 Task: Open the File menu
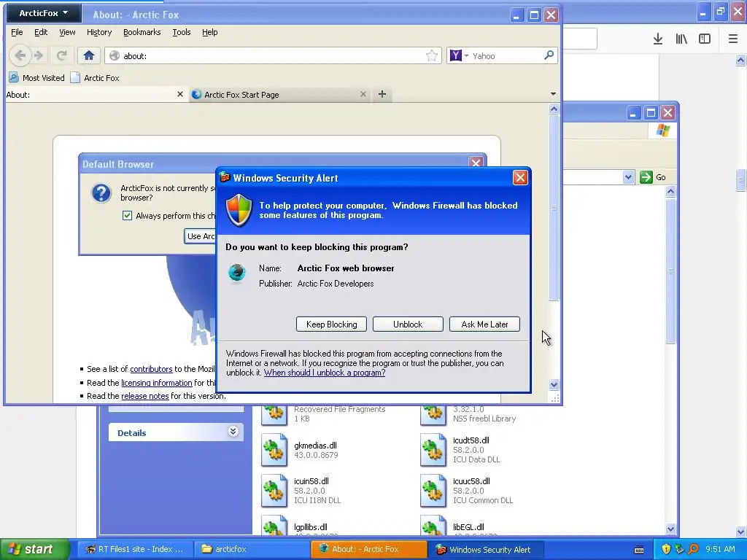coord(17,32)
